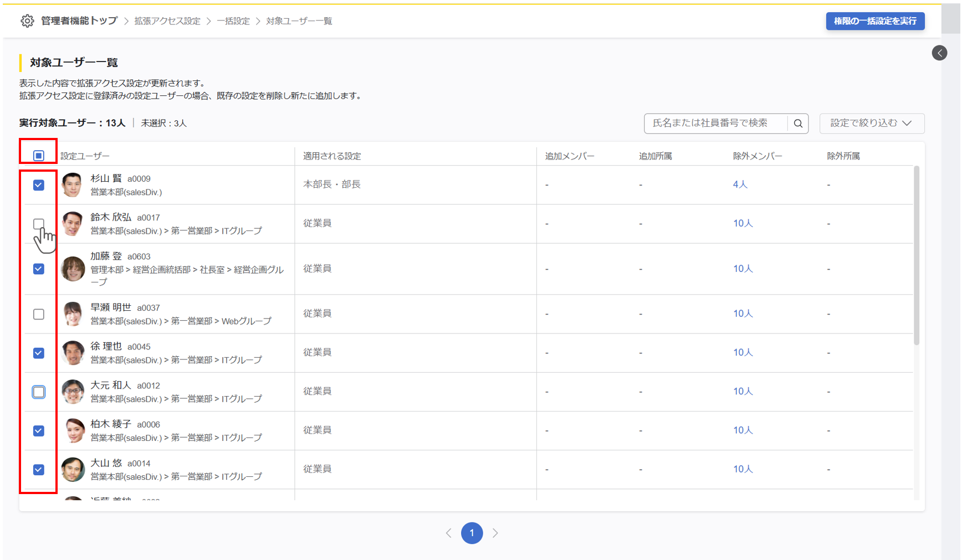The height and width of the screenshot is (560, 962).
Task: Uncheck the checkbox for 柏木 綾子
Action: click(x=38, y=430)
